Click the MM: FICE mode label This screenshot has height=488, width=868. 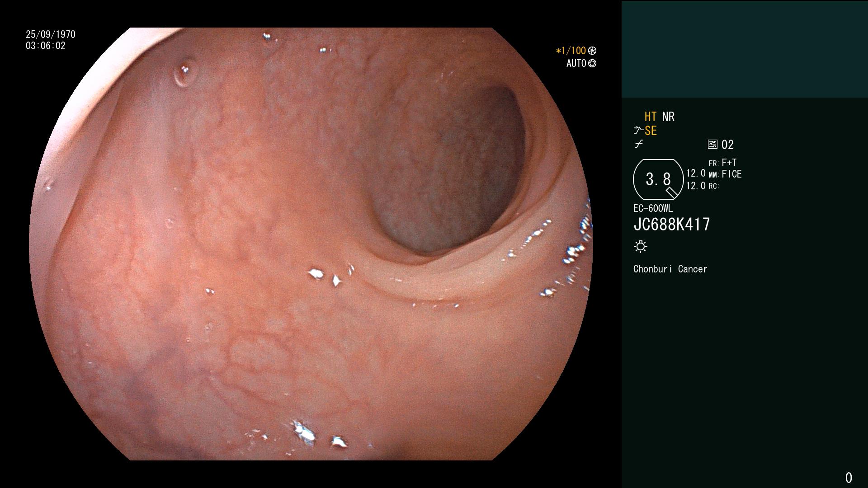coord(725,174)
